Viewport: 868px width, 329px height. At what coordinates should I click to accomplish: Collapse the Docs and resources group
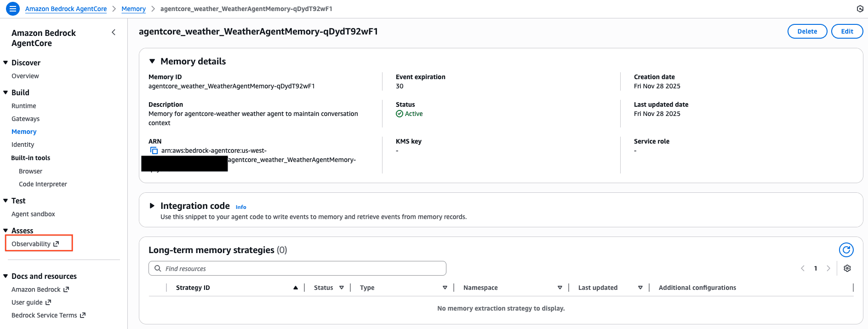[6, 276]
